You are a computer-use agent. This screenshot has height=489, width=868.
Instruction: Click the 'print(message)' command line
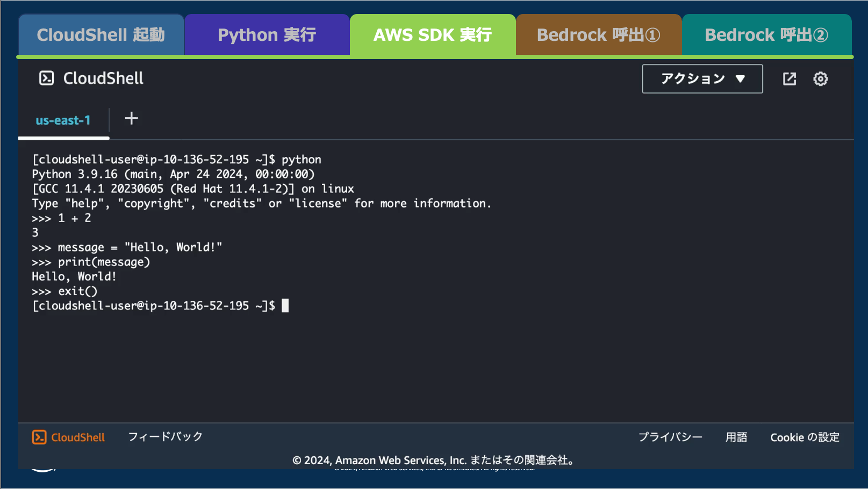(x=91, y=262)
